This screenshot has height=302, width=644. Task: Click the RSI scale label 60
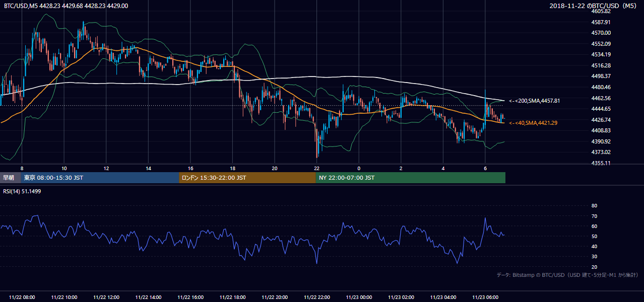click(594, 226)
